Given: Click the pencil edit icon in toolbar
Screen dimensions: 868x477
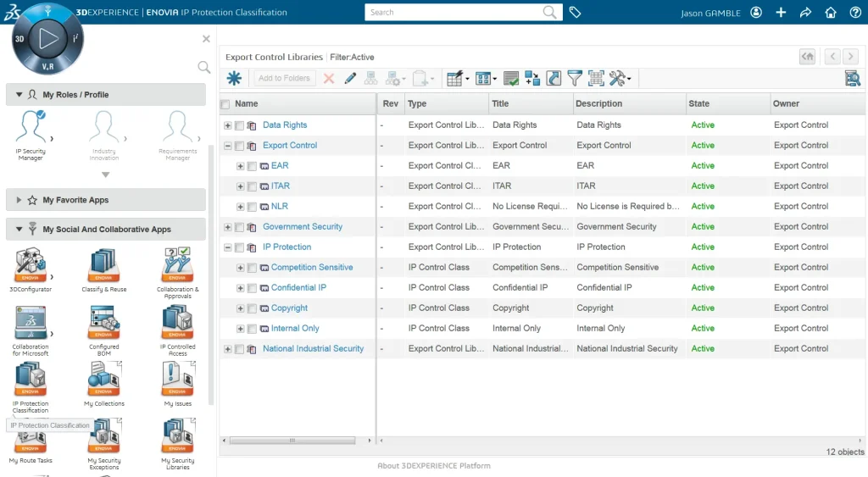Looking at the screenshot, I should [350, 79].
